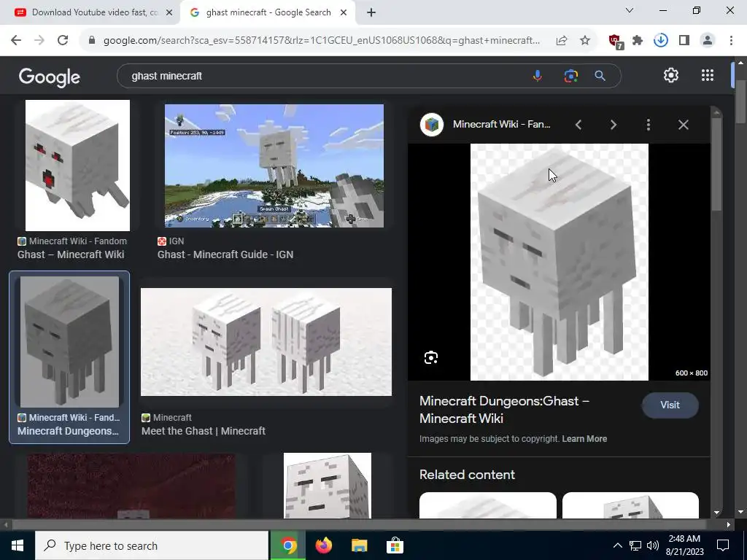The height and width of the screenshot is (560, 747).
Task: Open Google apps grid
Action: [708, 75]
